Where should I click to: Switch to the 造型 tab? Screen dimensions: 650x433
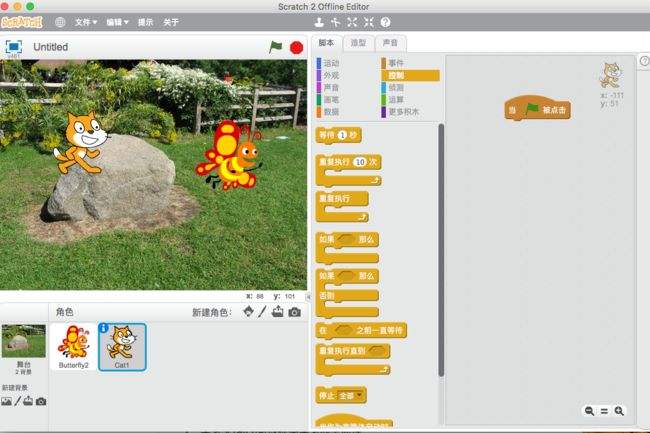359,43
